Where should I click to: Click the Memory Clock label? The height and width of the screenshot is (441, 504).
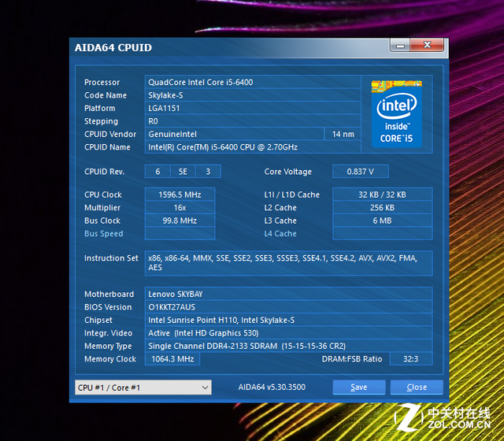(x=110, y=359)
